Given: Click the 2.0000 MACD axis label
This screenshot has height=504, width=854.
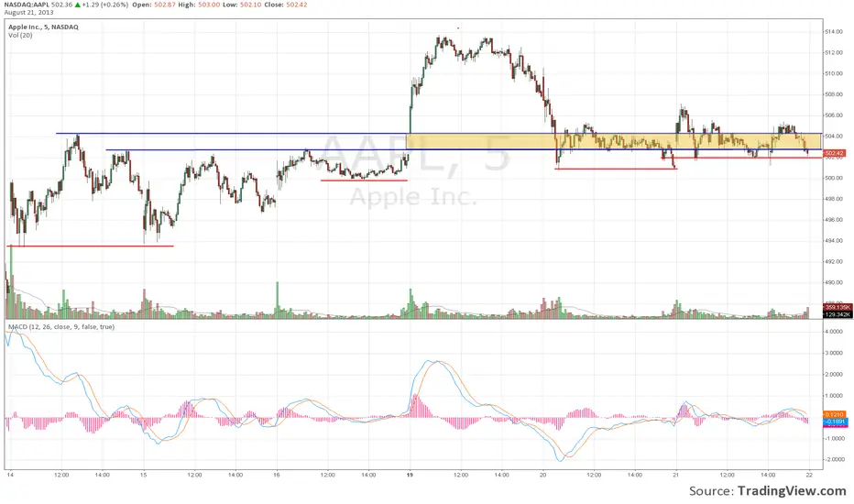Looking at the screenshot, I should pos(835,374).
